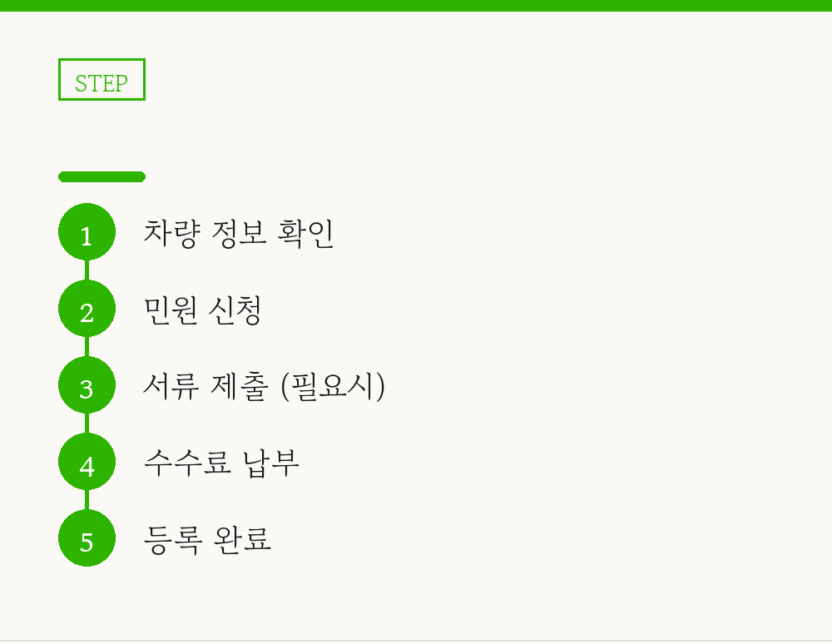832x644 pixels.
Task: Click the step 3 numbered circle
Action: [x=87, y=385]
